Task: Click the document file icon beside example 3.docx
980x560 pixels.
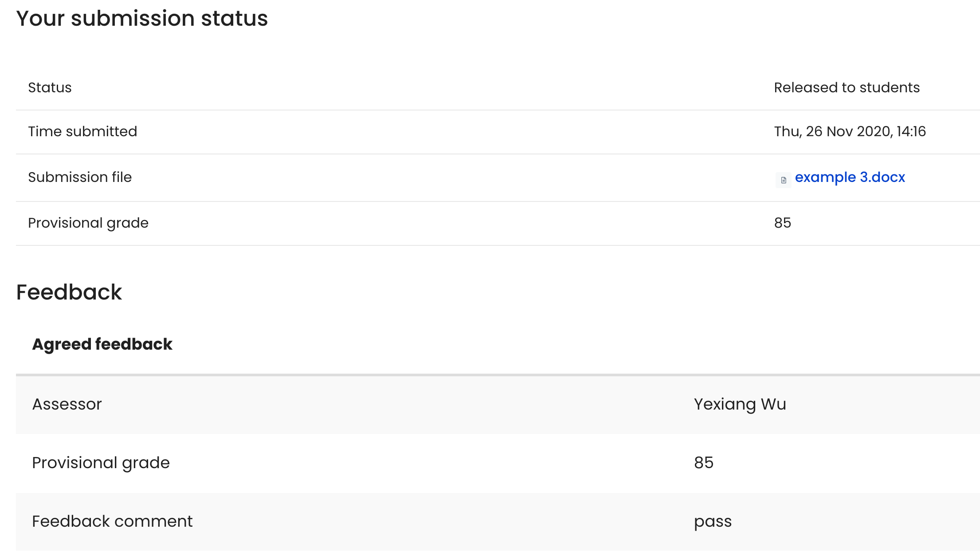Action: [783, 180]
